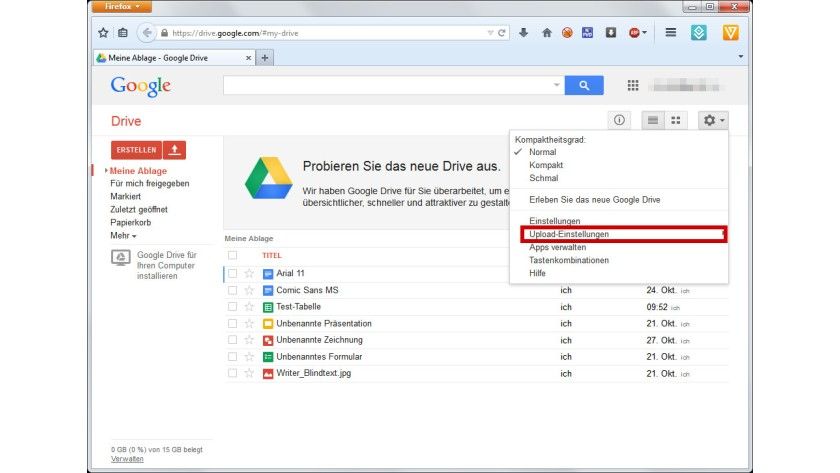Open the Google apps grid icon
840x473 pixels.
[633, 85]
